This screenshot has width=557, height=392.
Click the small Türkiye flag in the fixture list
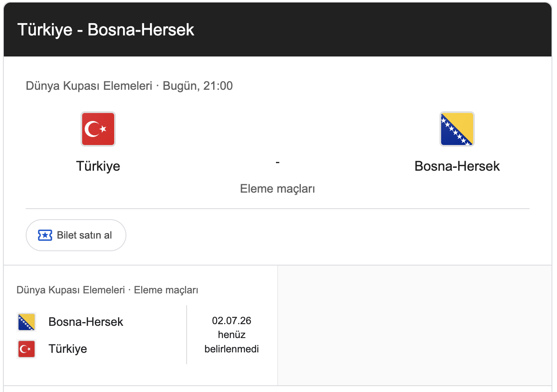click(27, 349)
